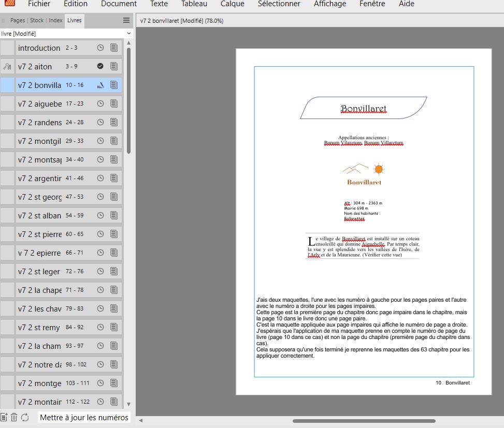The height and width of the screenshot is (428, 504).
Task: Click the trash delete chapter icon
Action: tap(14, 417)
